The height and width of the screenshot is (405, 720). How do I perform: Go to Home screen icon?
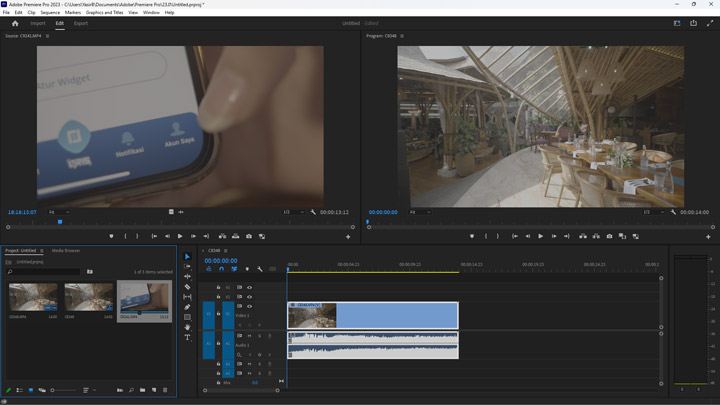15,23
